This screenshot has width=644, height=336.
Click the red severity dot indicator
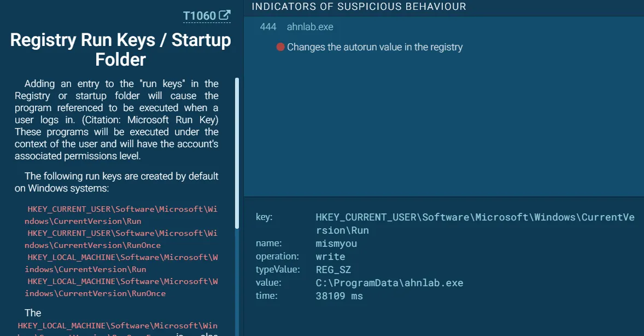tap(280, 47)
